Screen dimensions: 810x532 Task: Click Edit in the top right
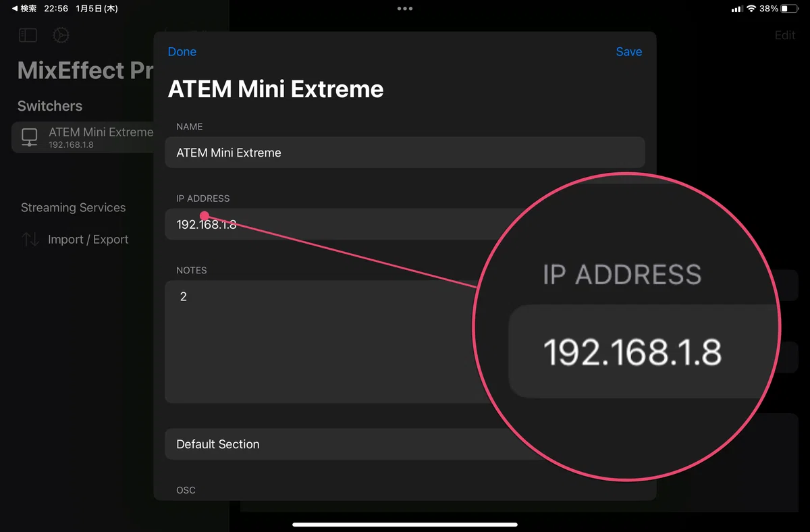[784, 35]
